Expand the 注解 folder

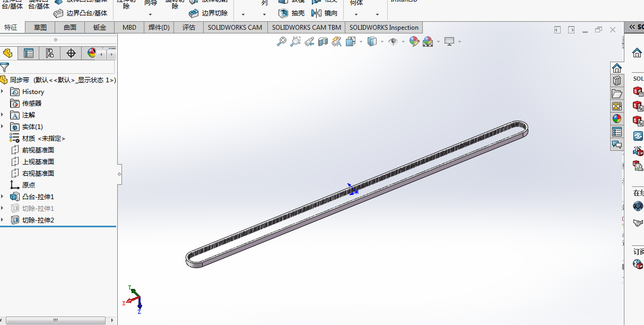point(3,115)
